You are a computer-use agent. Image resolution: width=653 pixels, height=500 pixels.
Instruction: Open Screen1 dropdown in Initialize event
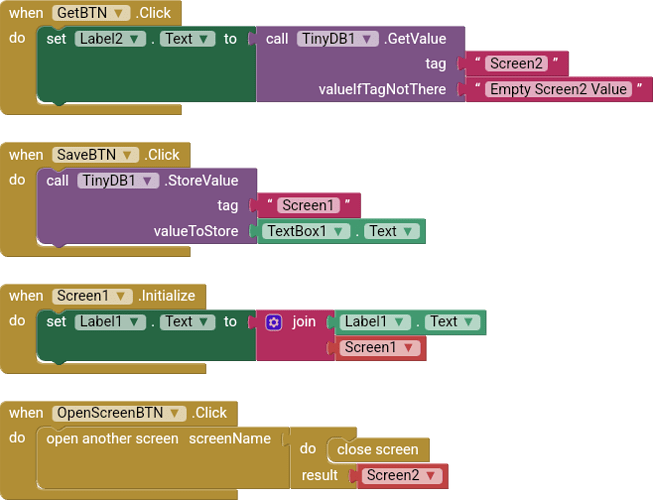click(92, 296)
